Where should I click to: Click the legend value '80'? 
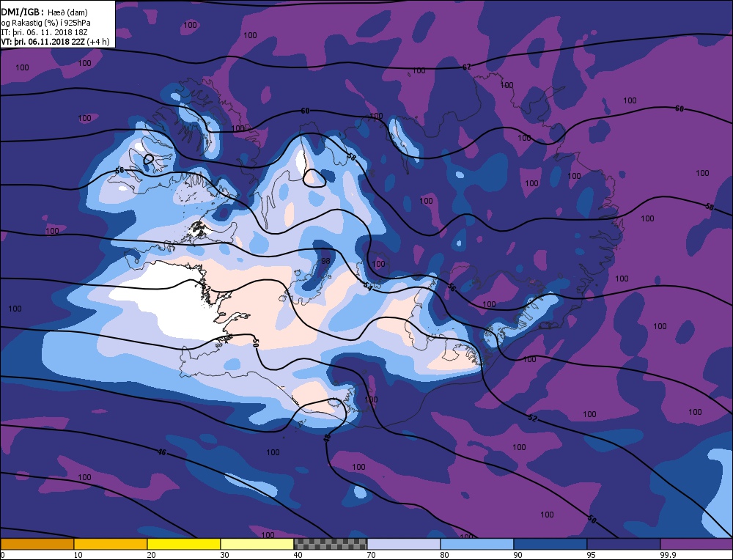(x=445, y=555)
